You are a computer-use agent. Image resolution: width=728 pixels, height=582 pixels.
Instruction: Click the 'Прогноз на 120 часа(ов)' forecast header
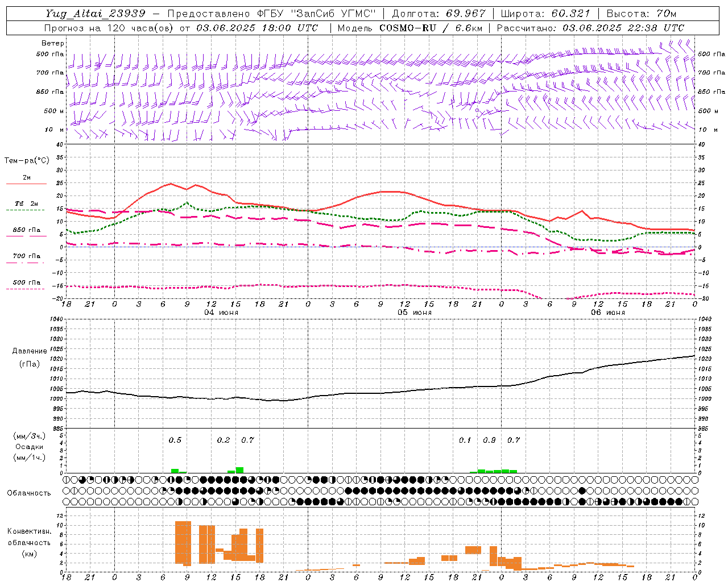click(109, 28)
